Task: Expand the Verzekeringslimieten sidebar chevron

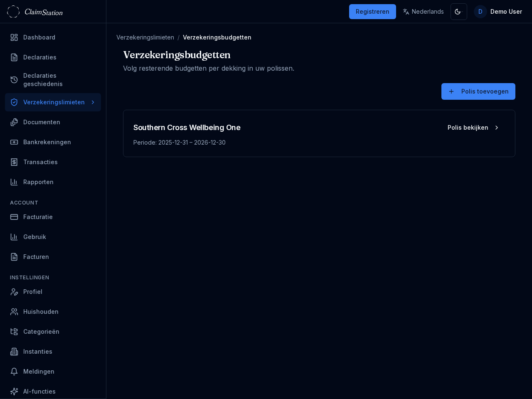Action: (93, 102)
